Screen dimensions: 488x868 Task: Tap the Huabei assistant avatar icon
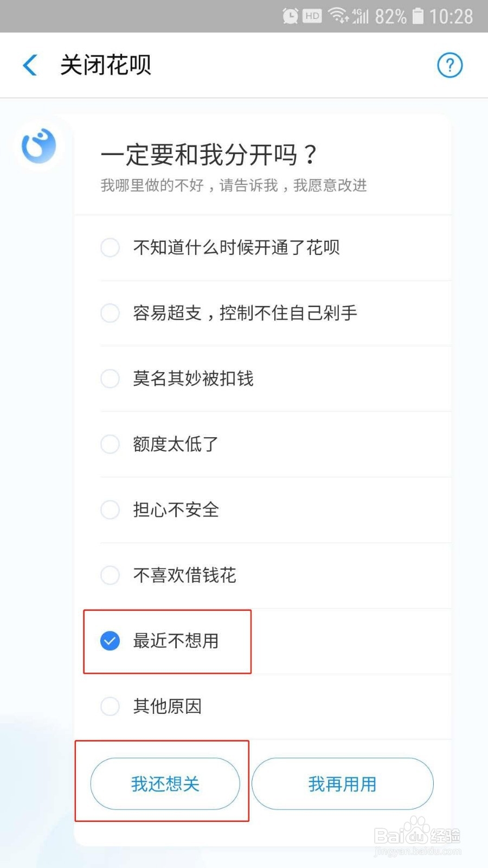click(38, 146)
